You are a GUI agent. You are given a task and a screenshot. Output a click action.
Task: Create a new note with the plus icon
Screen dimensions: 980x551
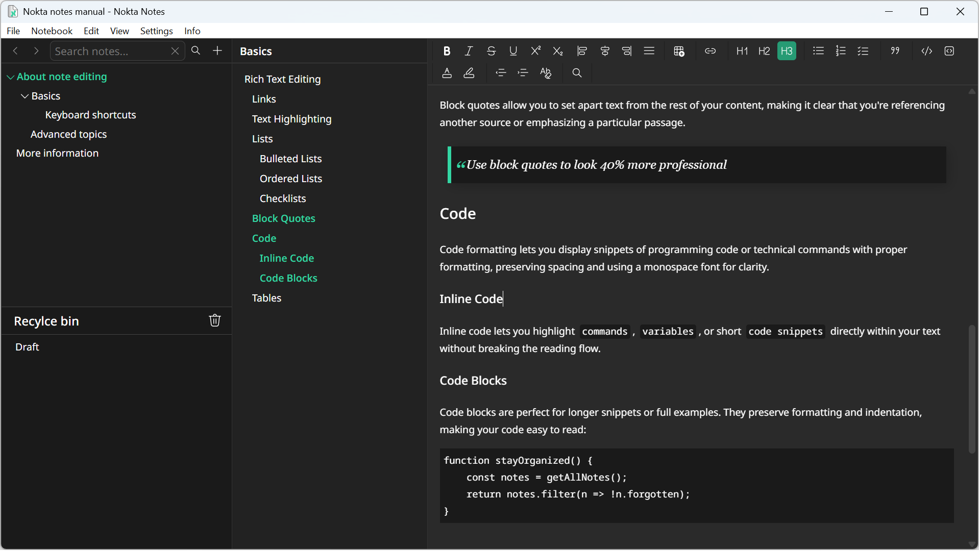217,51
